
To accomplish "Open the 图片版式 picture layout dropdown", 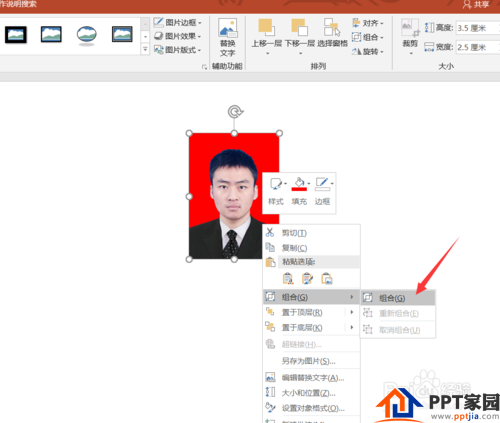I will [178, 50].
